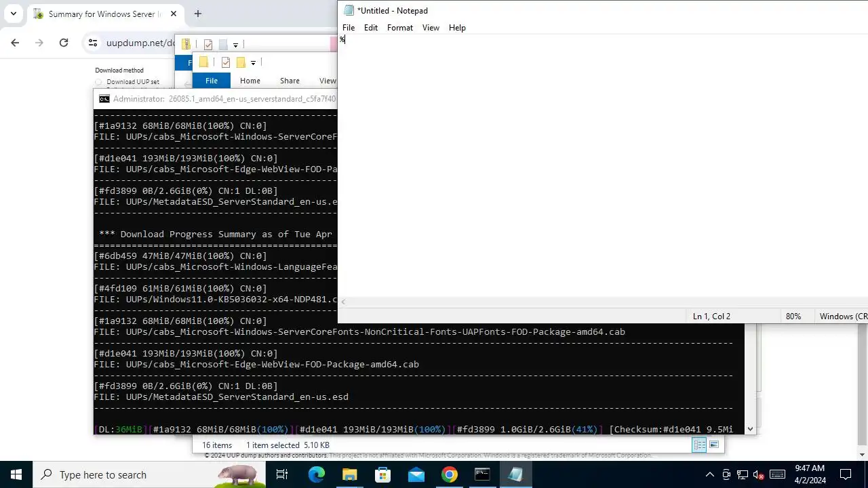Click the 80% zoom status in Notepad
The height and width of the screenshot is (488, 868).
(793, 317)
